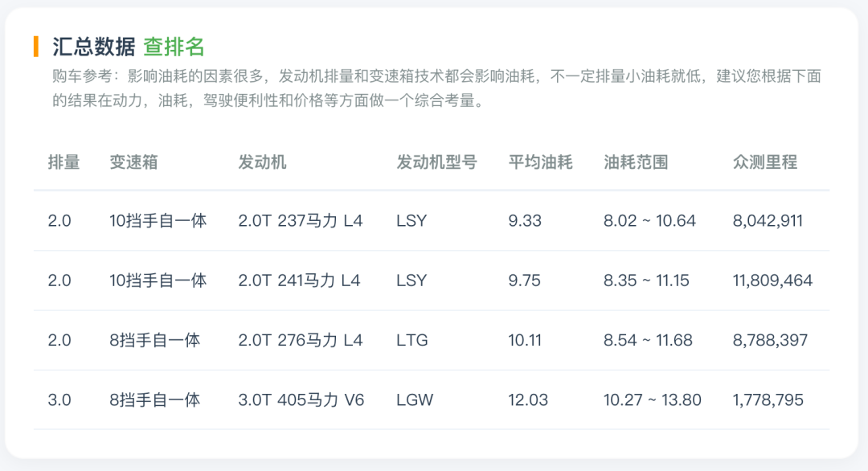Click the orange bar beside 汇总数据
This screenshot has width=868, height=471.
coord(36,47)
